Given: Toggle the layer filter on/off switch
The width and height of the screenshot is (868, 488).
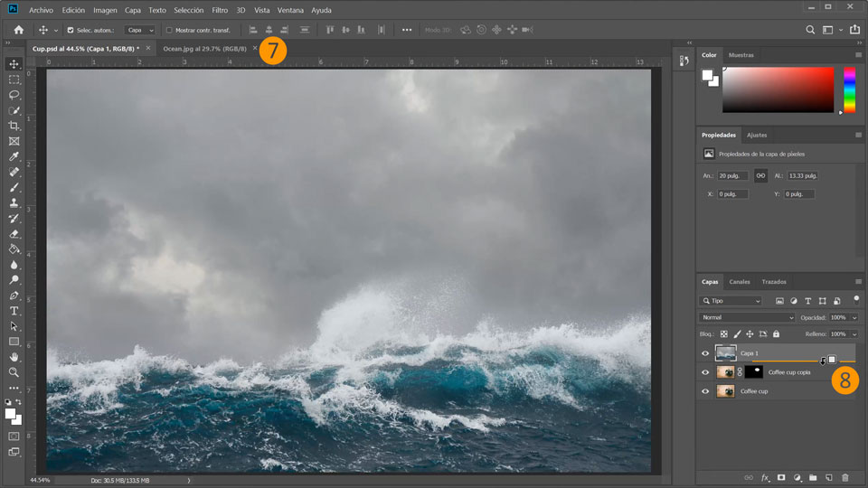Looking at the screenshot, I should coord(856,299).
